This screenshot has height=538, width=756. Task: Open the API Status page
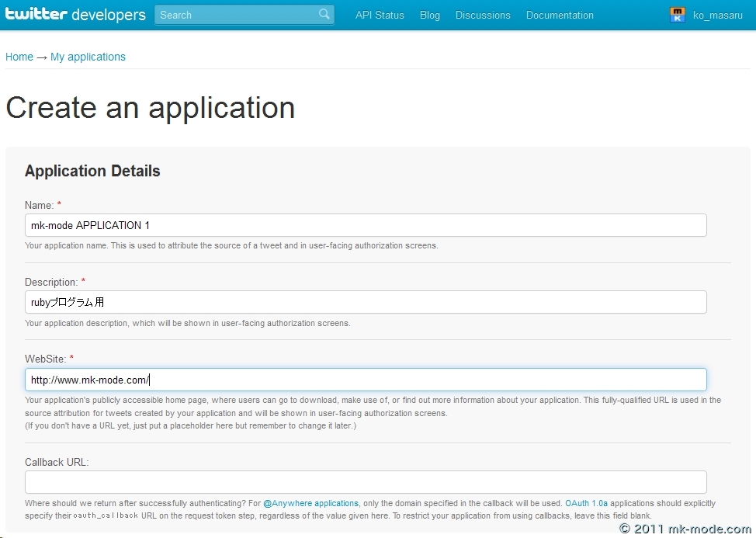(x=380, y=16)
